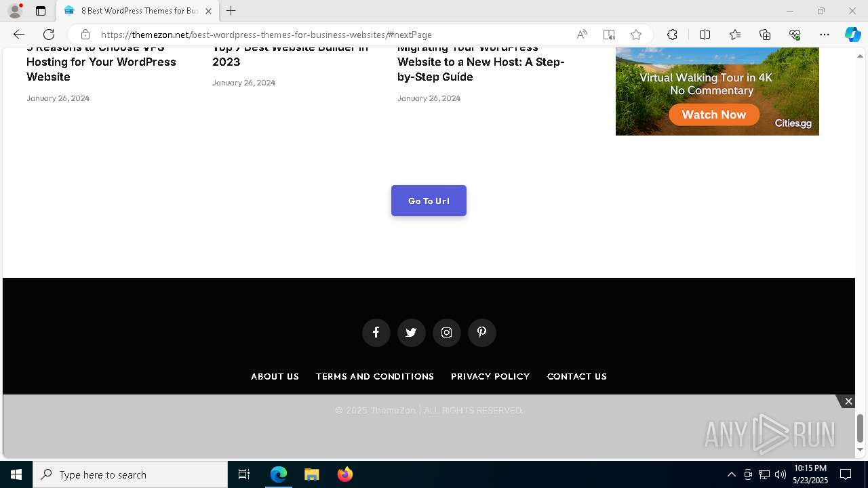Click the Go To Url button

tap(429, 201)
